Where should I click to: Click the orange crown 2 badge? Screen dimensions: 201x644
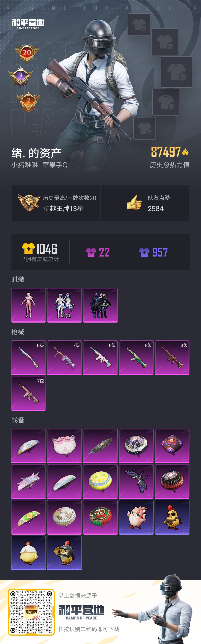click(x=28, y=102)
